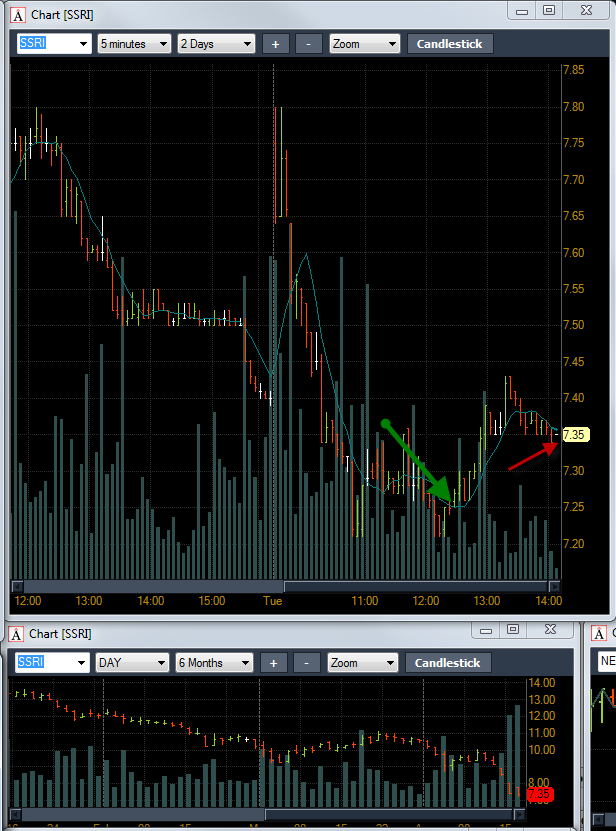616x831 pixels.
Task: Click right scroll arrow of upper chart
Action: coord(555,586)
